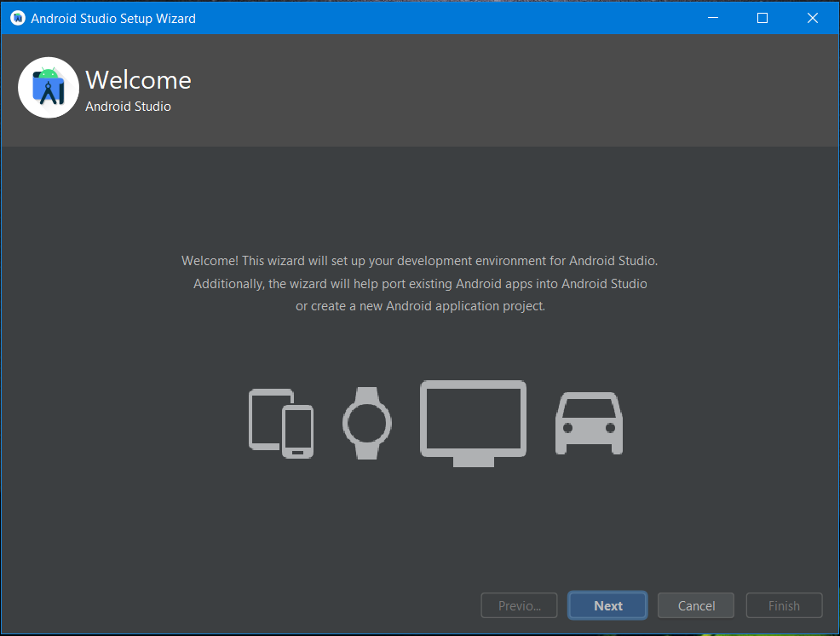This screenshot has height=636, width=840.
Task: Cancel the setup wizard
Action: [x=696, y=605]
